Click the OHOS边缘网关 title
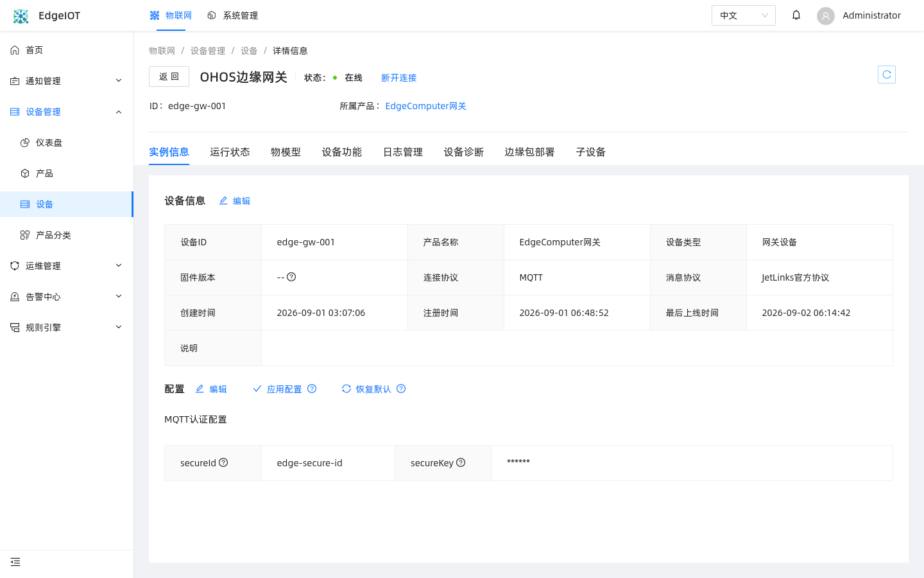 (243, 77)
